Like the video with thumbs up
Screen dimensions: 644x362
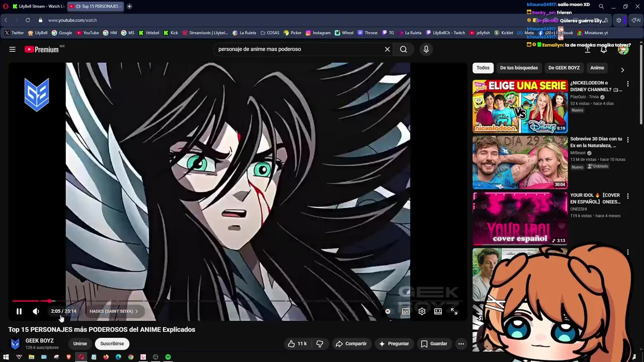click(x=297, y=343)
